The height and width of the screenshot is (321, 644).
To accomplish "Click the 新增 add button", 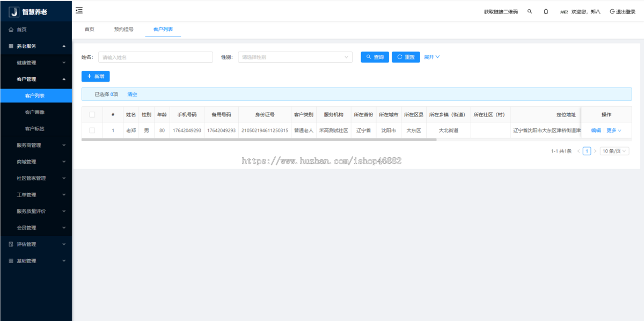I will point(96,76).
